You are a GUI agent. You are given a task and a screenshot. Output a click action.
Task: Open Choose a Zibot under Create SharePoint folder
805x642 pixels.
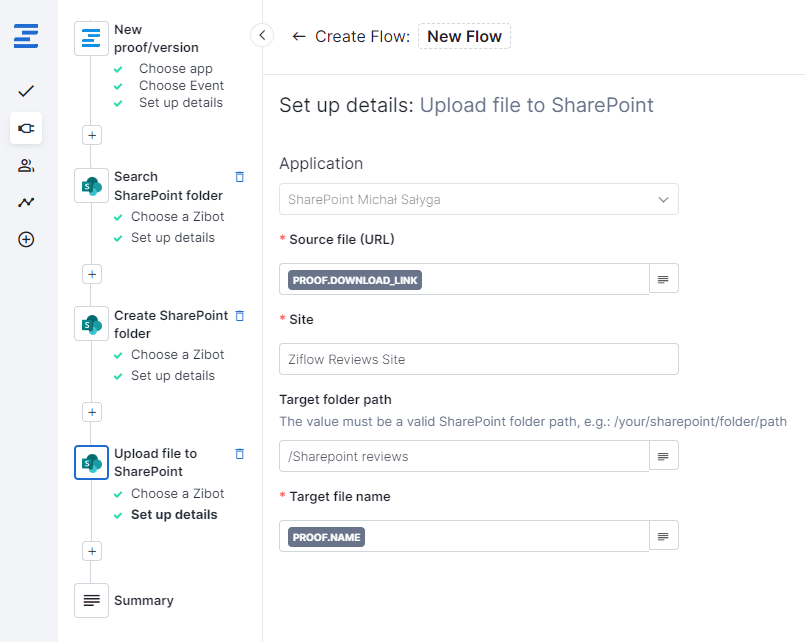pos(177,355)
